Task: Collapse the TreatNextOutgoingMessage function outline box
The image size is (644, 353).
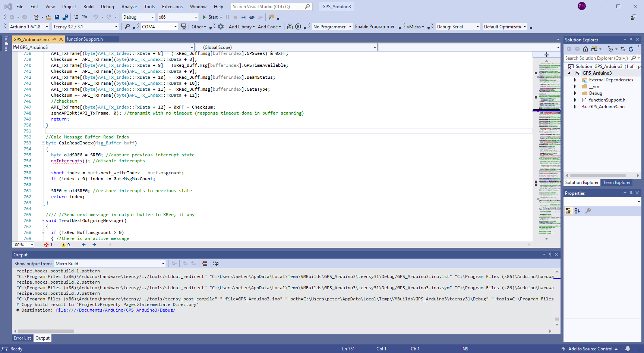Action: tap(43, 221)
